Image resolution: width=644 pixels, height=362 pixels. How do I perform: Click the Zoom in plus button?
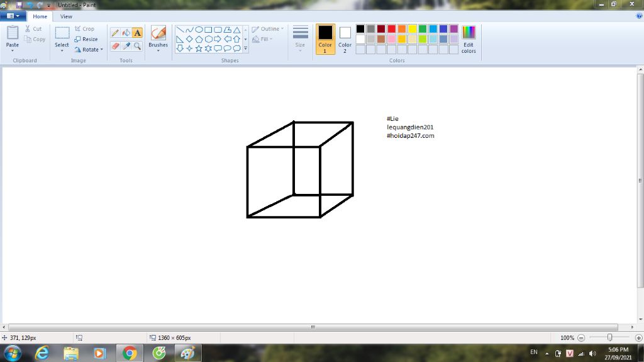[639, 337]
